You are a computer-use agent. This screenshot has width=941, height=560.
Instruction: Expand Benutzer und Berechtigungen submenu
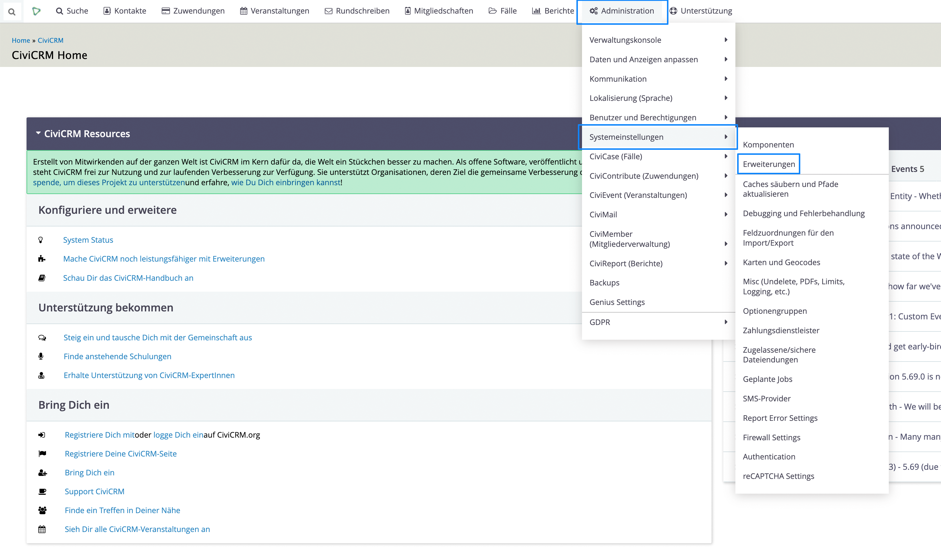[x=658, y=118]
